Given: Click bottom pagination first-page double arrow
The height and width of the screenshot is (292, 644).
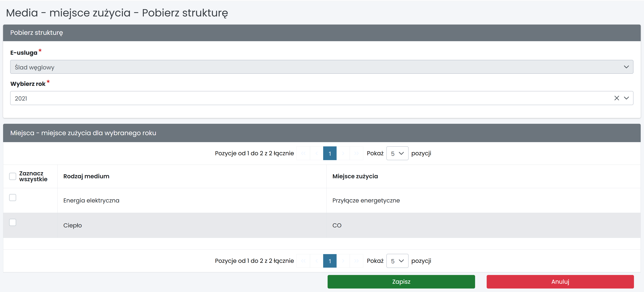Looking at the screenshot, I should [303, 261].
